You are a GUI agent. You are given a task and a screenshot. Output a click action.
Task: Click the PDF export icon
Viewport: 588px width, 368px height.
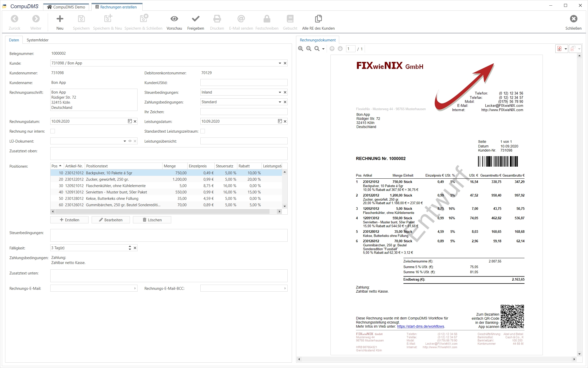[559, 49]
